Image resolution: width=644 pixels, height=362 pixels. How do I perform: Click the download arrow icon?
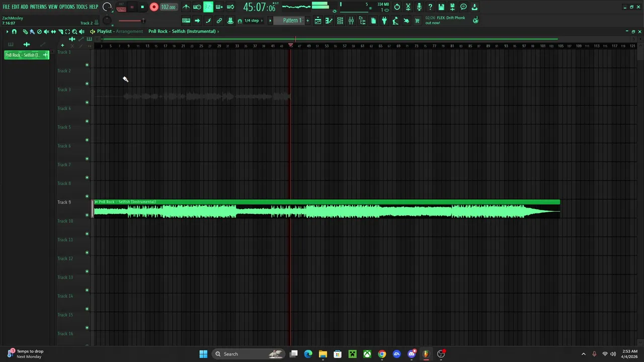pos(474,7)
